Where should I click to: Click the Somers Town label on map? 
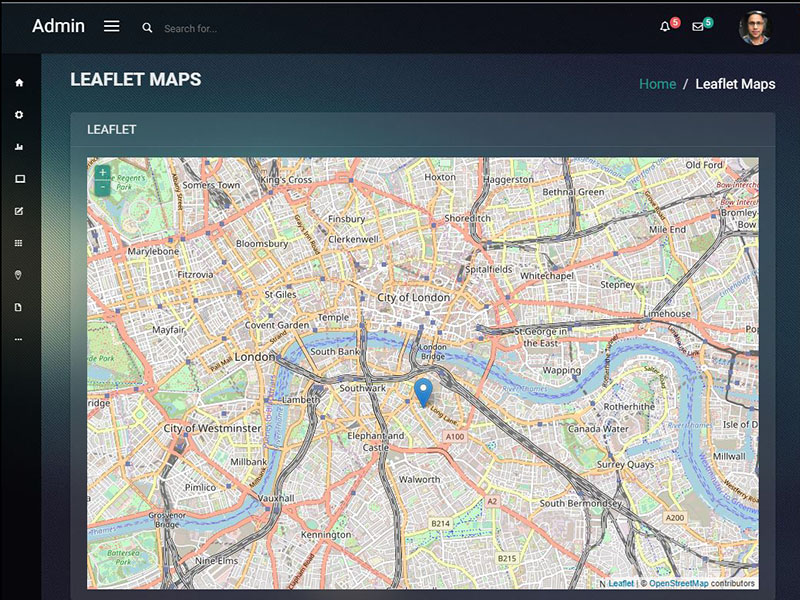(211, 185)
